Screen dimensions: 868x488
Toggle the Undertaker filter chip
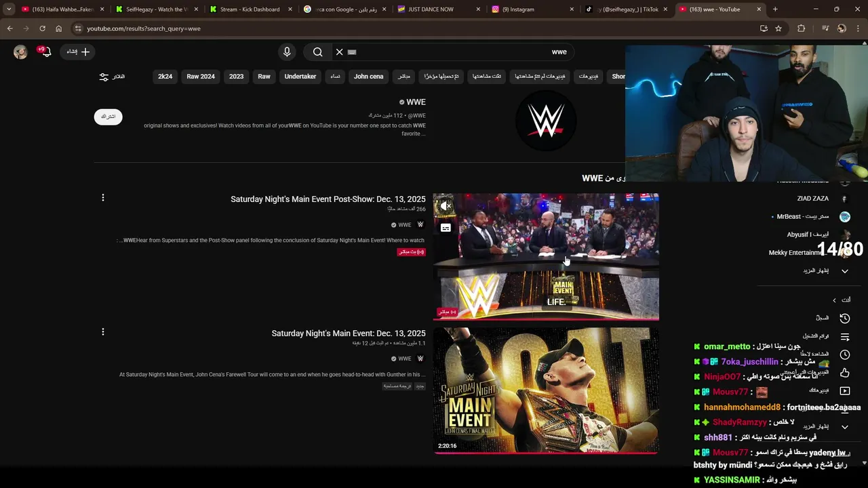click(300, 77)
